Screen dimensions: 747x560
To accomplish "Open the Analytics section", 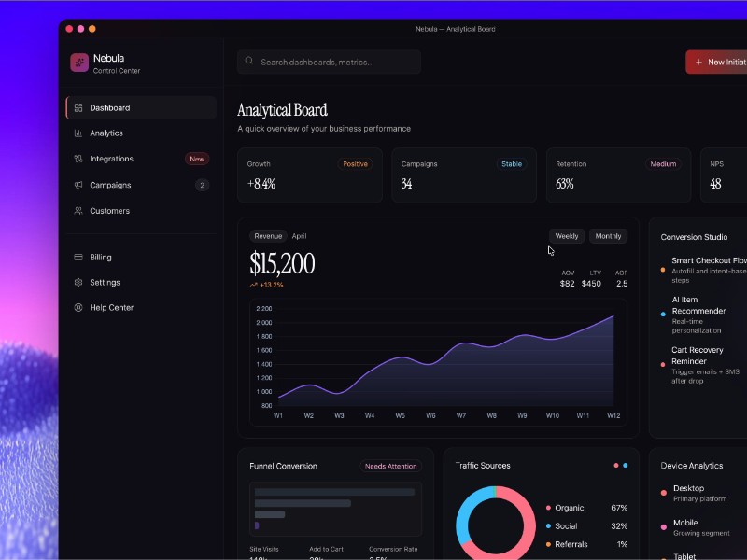I will pyautogui.click(x=106, y=133).
